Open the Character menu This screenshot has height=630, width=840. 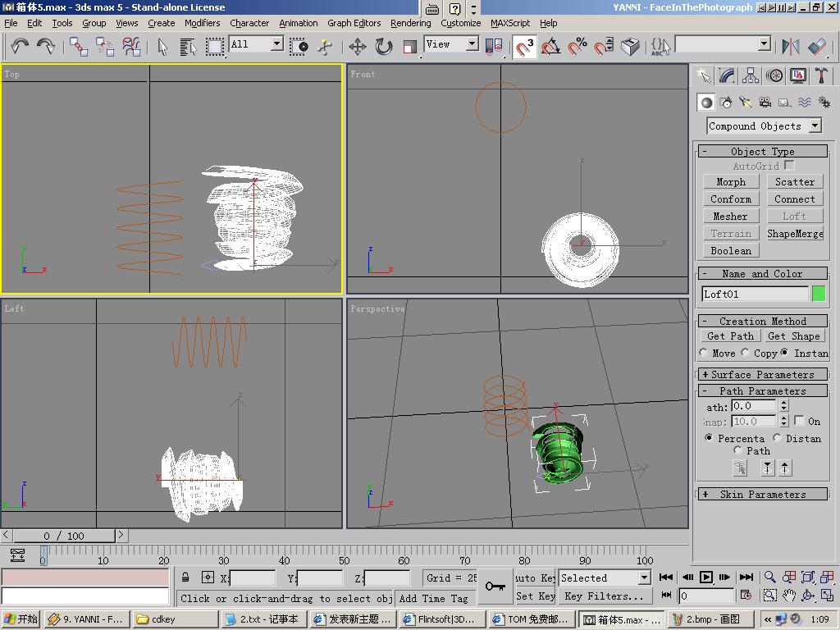tap(249, 23)
